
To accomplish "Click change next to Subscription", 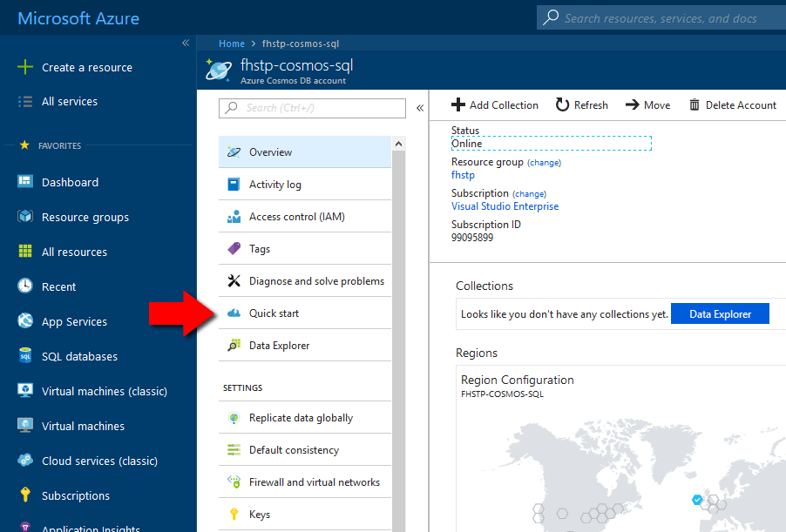I will coord(529,194).
